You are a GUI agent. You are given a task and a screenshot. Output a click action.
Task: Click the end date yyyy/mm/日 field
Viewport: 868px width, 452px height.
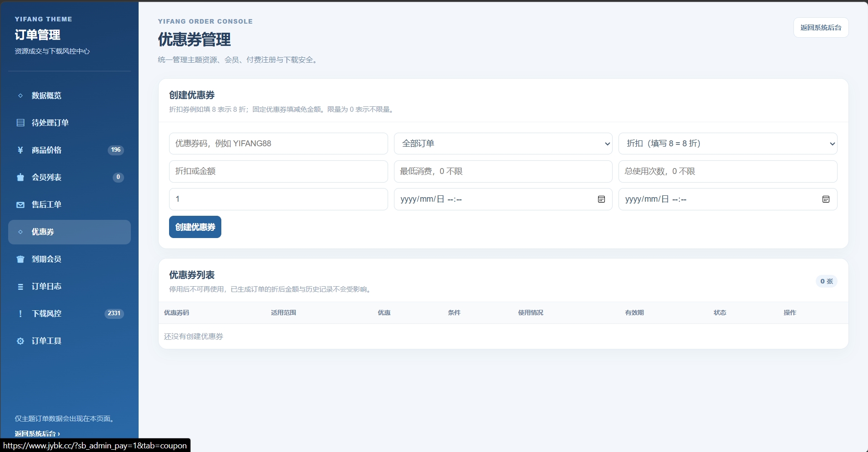click(x=728, y=199)
